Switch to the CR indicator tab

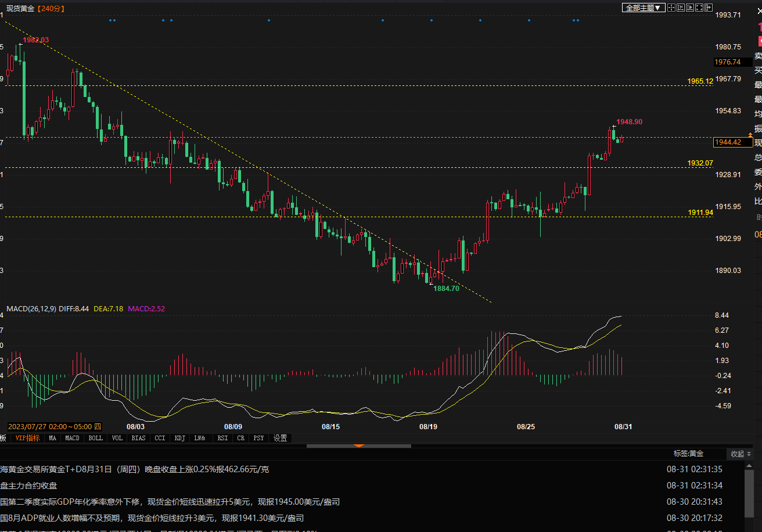(x=241, y=438)
